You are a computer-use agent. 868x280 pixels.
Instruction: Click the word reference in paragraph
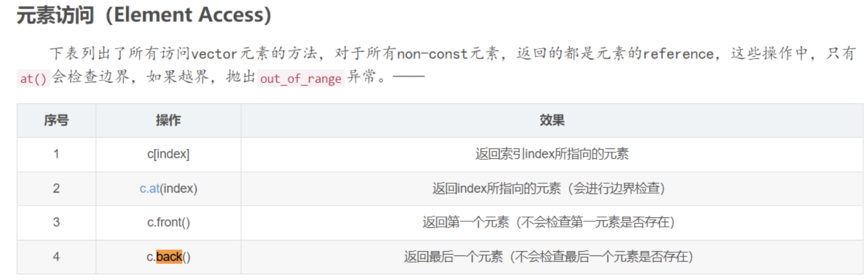[x=678, y=54]
